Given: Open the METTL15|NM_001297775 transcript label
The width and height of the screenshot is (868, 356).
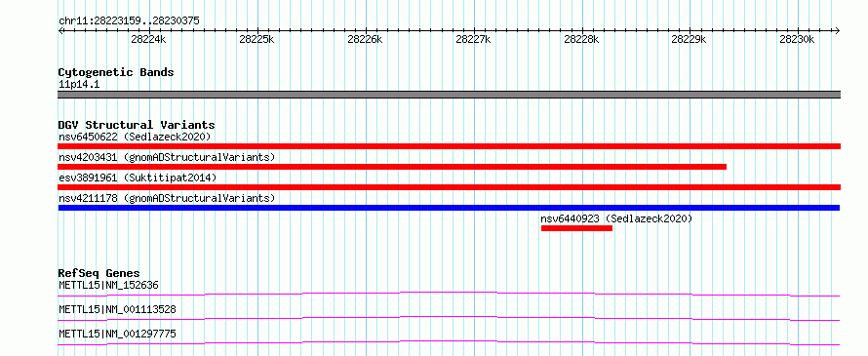Looking at the screenshot, I should pyautogui.click(x=117, y=334).
